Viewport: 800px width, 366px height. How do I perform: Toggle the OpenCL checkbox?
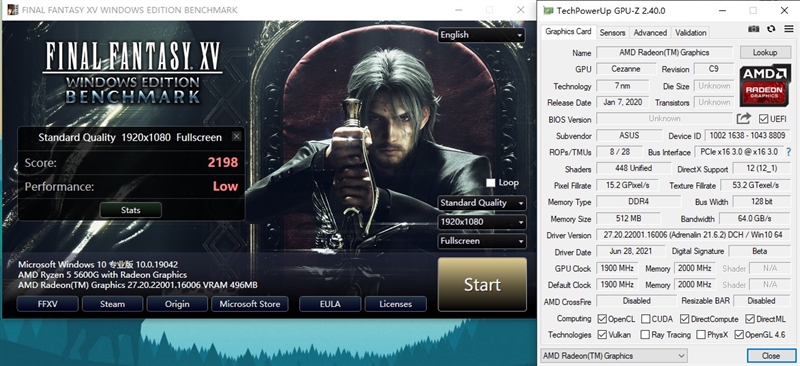click(x=602, y=319)
